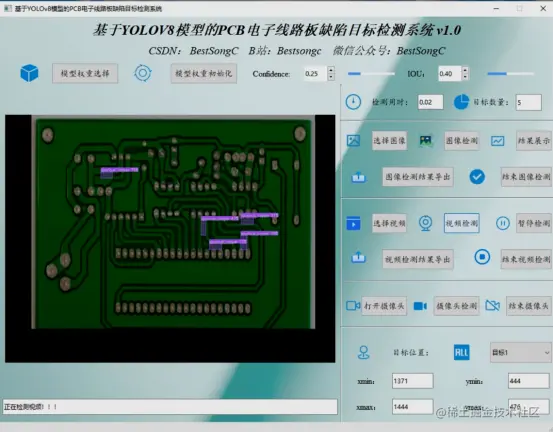Screen dimensions: 553x432
Task: Click the 暂停检测 button
Action: (x=534, y=223)
